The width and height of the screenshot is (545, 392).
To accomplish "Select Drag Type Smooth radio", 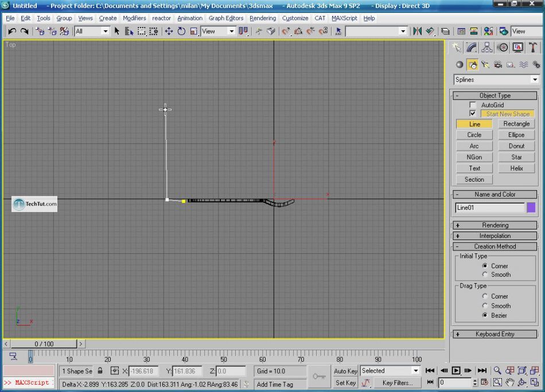I will point(485,305).
